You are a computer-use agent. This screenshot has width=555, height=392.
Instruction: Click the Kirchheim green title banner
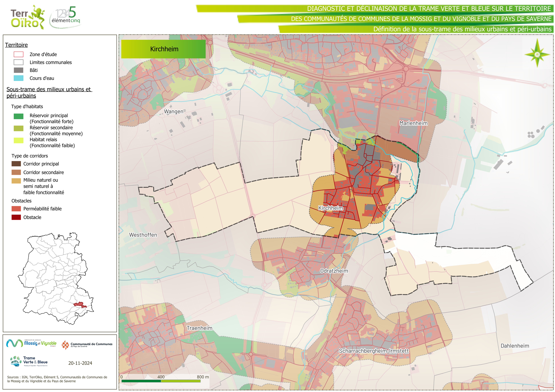pyautogui.click(x=163, y=49)
